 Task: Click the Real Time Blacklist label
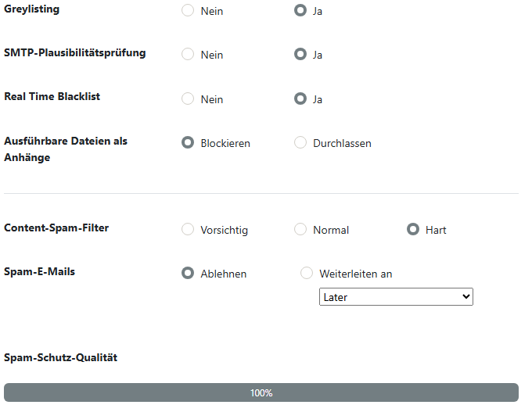[x=52, y=97]
